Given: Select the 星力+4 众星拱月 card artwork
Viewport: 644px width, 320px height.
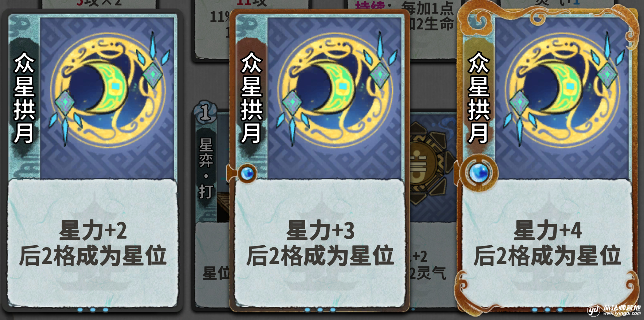Looking at the screenshot, I should click(561, 98).
